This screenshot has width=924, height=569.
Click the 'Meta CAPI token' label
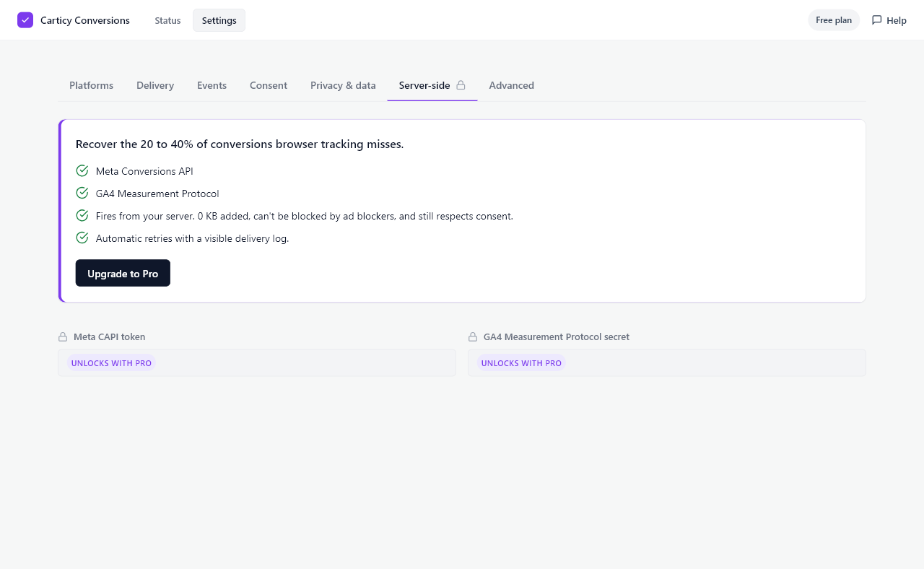tap(109, 337)
